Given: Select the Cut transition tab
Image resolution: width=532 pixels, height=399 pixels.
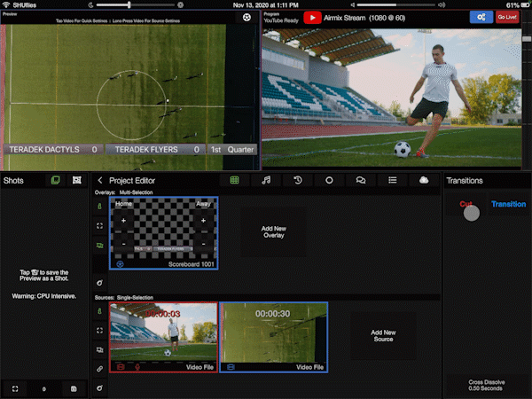Looking at the screenshot, I should point(465,204).
